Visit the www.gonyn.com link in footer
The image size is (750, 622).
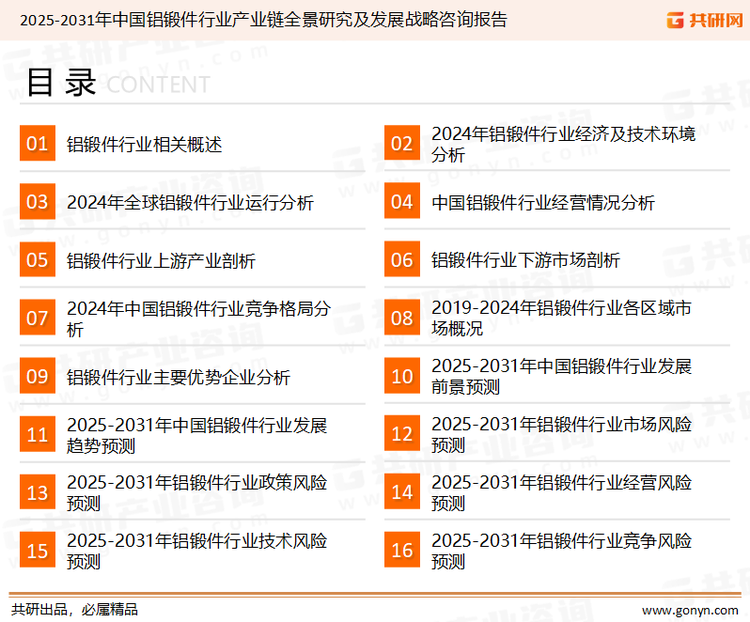(690, 611)
